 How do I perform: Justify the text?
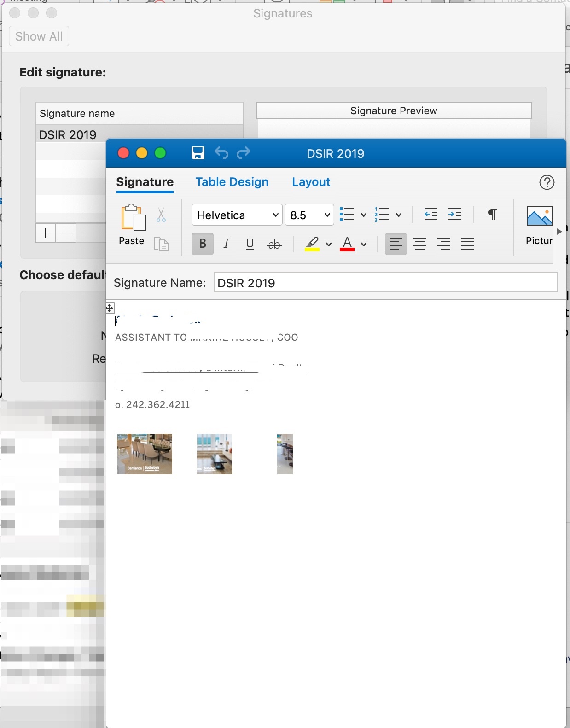[468, 244]
